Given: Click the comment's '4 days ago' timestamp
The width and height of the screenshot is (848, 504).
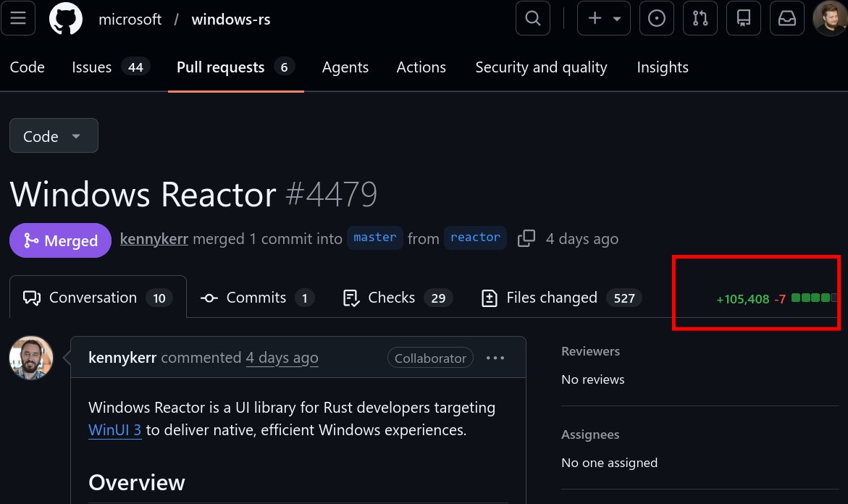Looking at the screenshot, I should pyautogui.click(x=282, y=358).
